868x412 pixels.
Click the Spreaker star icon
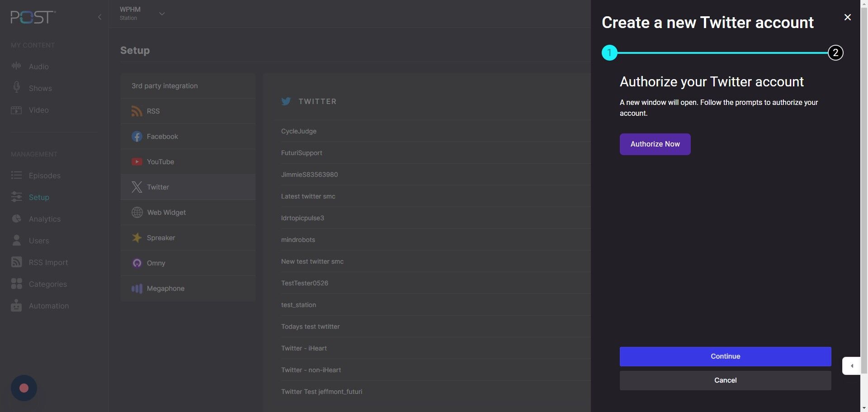(137, 238)
